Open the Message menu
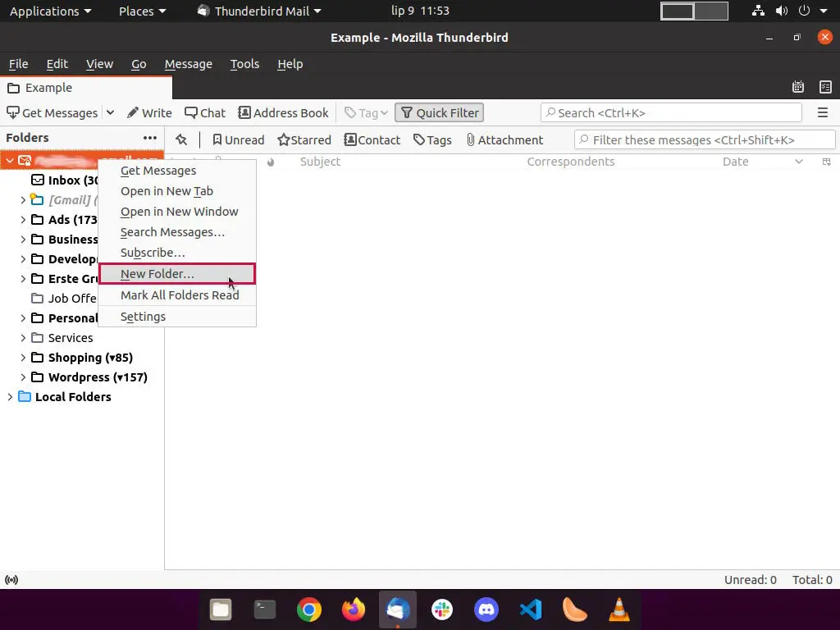 188,64
